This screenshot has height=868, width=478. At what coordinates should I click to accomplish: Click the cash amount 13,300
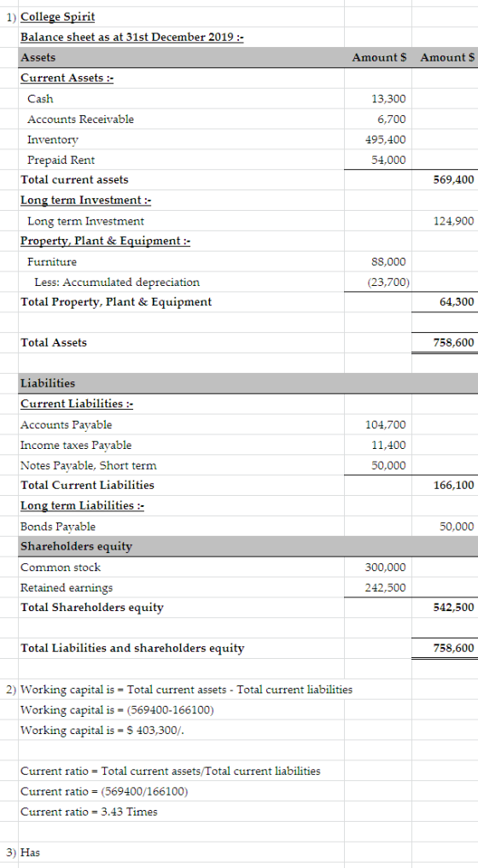[388, 99]
